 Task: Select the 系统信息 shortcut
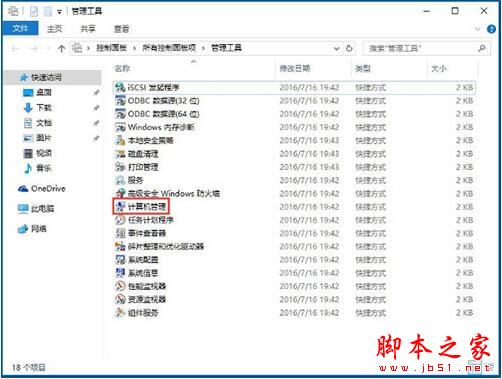click(294, 273)
